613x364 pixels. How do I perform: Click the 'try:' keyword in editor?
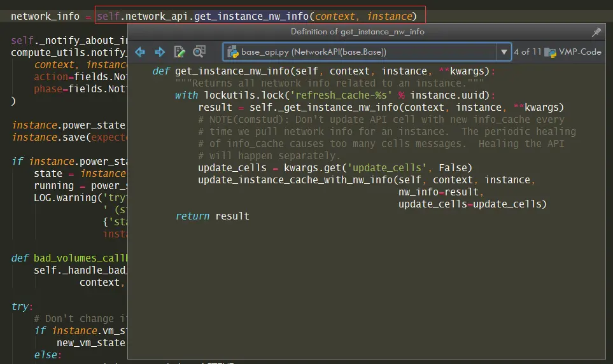[x=22, y=307]
